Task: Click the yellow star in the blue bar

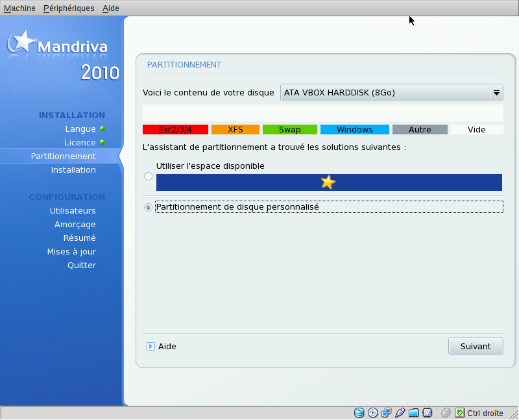Action: [x=328, y=182]
